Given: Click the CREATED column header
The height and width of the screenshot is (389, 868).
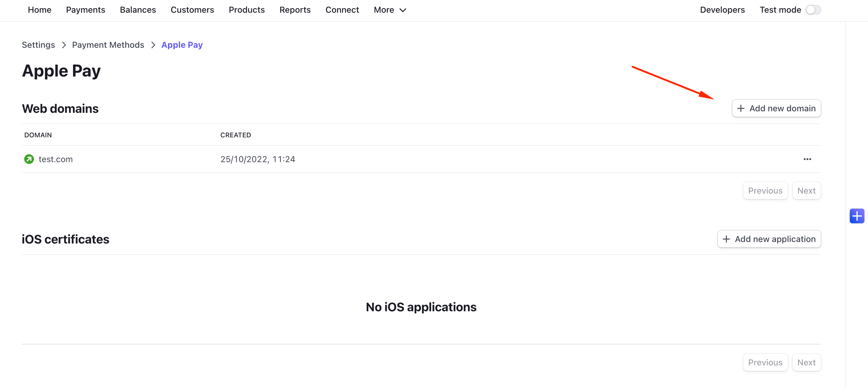Looking at the screenshot, I should pyautogui.click(x=235, y=135).
